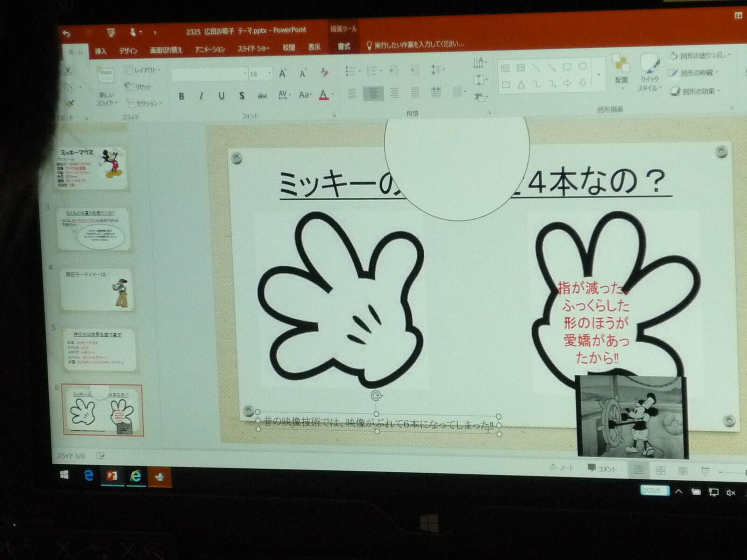747x560 pixels.
Task: Open the font name dropdown
Action: point(245,74)
